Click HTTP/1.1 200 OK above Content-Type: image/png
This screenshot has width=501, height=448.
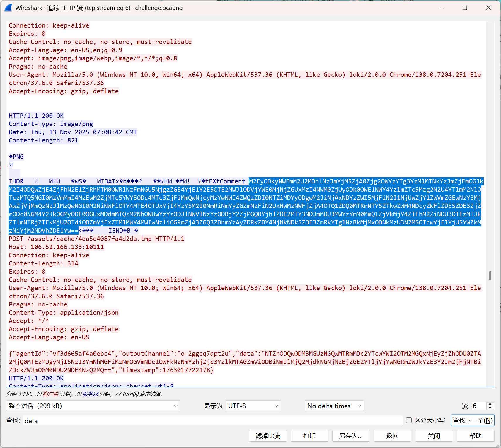pos(36,116)
